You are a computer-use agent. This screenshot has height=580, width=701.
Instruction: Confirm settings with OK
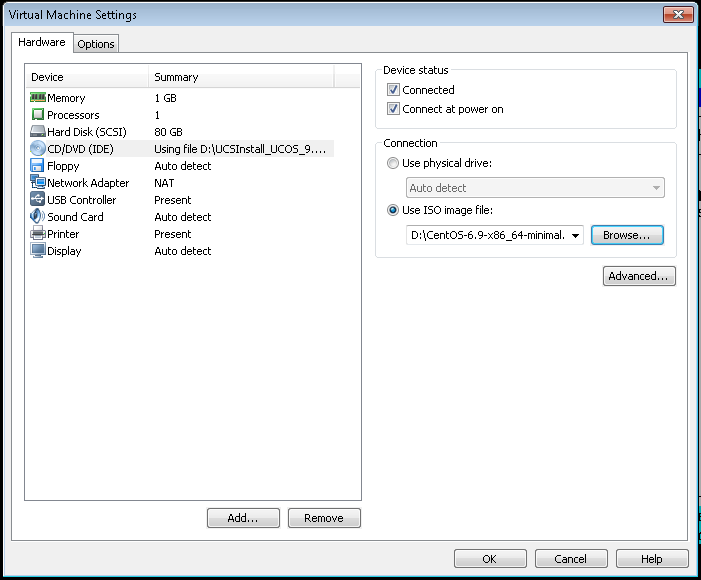[490, 559]
